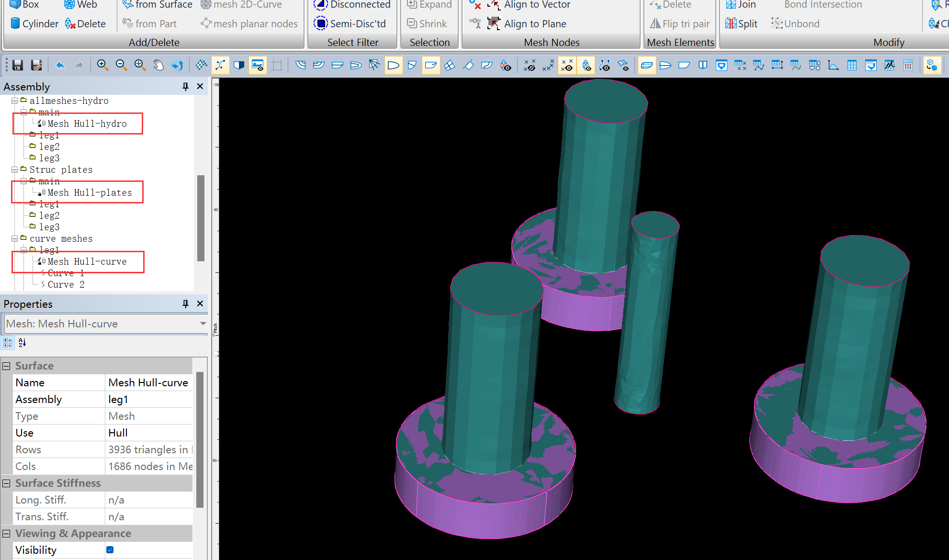Click the Undo arrow icon
This screenshot has width=949, height=560.
pos(60,65)
